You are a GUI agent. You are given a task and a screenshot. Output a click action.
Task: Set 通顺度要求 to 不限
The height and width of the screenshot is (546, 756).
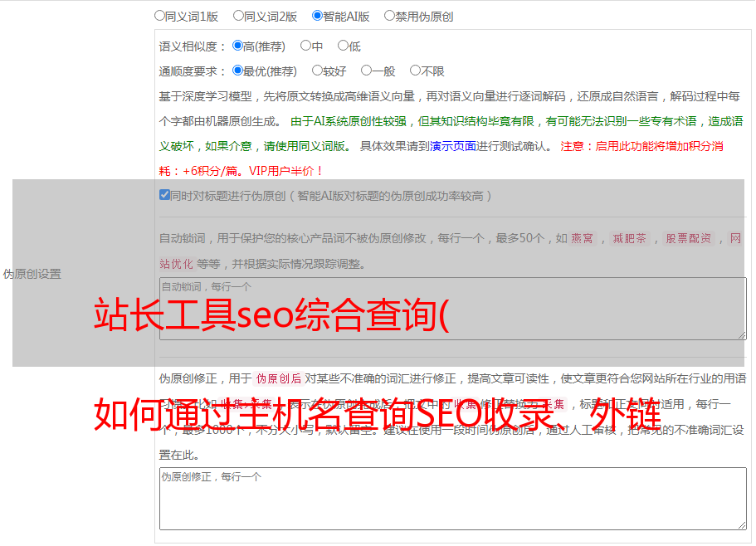pyautogui.click(x=415, y=71)
